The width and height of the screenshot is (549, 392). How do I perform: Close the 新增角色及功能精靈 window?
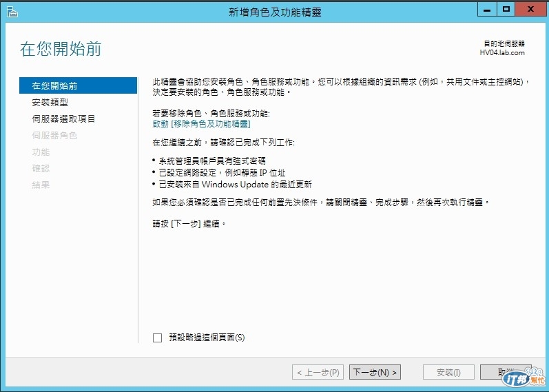point(531,10)
